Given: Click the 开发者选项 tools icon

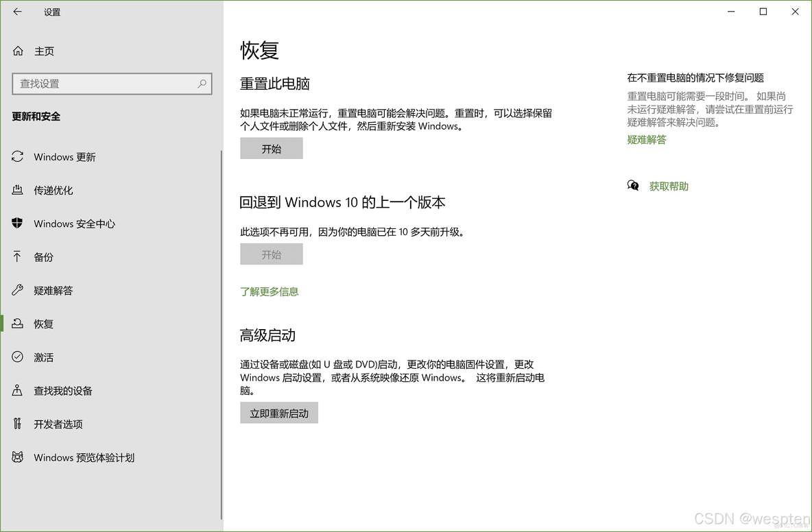Looking at the screenshot, I should click(x=18, y=424).
